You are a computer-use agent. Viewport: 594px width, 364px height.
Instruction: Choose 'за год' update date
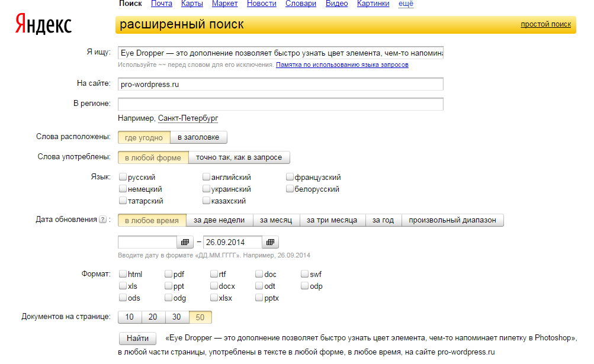pyautogui.click(x=383, y=220)
